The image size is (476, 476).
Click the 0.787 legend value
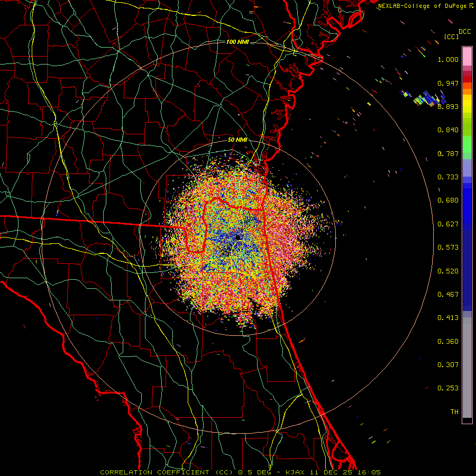(x=448, y=153)
